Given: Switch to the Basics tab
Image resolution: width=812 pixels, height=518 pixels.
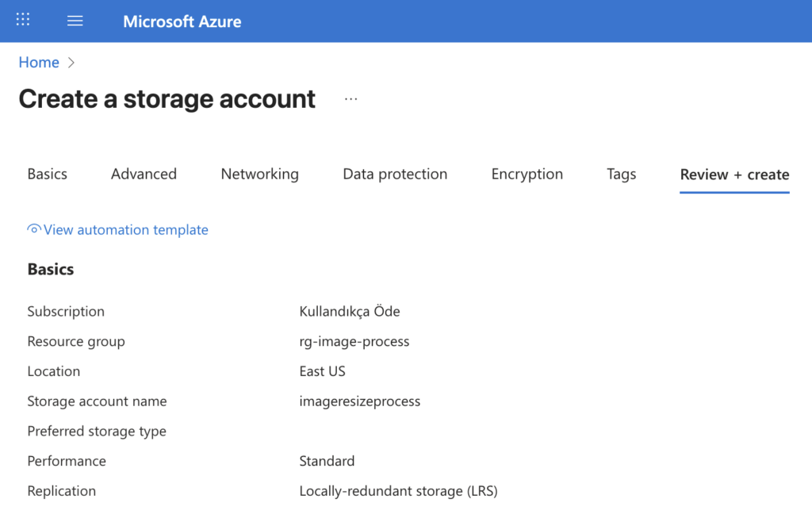Looking at the screenshot, I should [x=47, y=175].
